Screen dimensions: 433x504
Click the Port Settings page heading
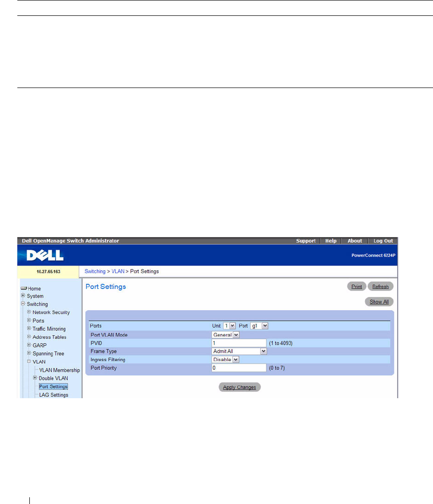pyautogui.click(x=105, y=287)
